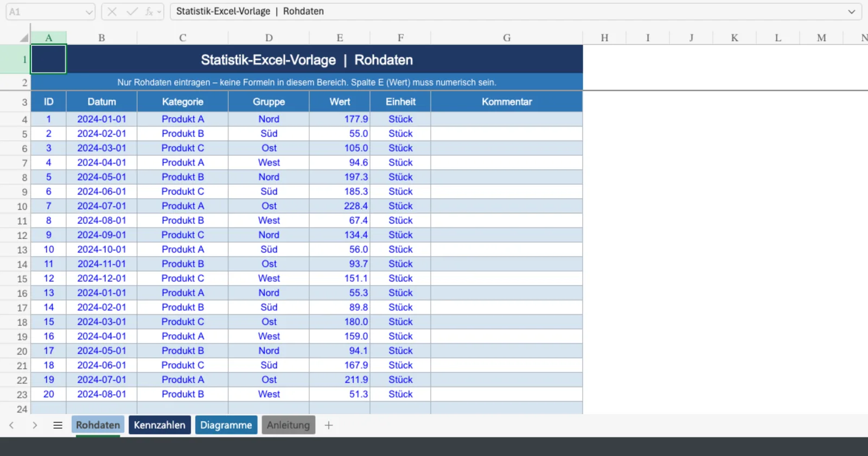Select the cell with value 177.9
Viewport: 868px width, 456px height.
[340, 119]
